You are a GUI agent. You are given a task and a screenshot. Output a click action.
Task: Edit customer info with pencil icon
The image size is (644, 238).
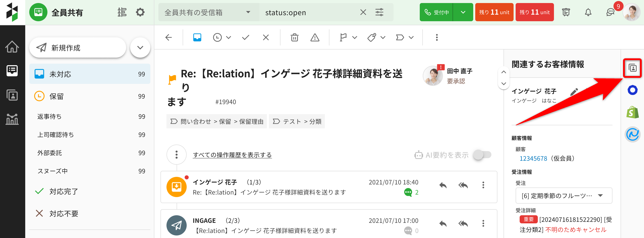tap(574, 92)
